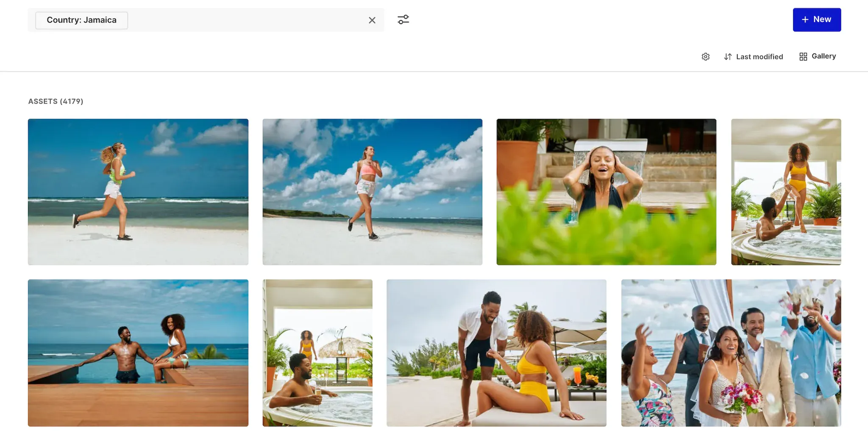
Task: Open photo of couple at infinity pool deck
Action: 138,353
